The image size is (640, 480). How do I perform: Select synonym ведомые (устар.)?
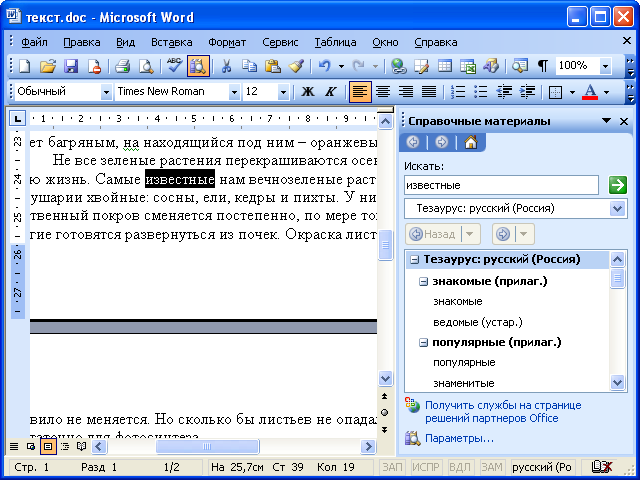(478, 322)
